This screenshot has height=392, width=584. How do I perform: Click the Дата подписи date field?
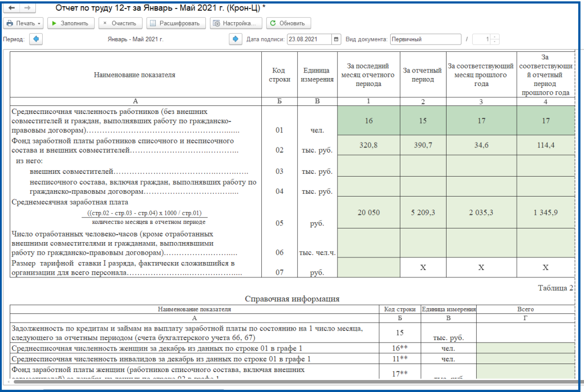[x=309, y=39]
